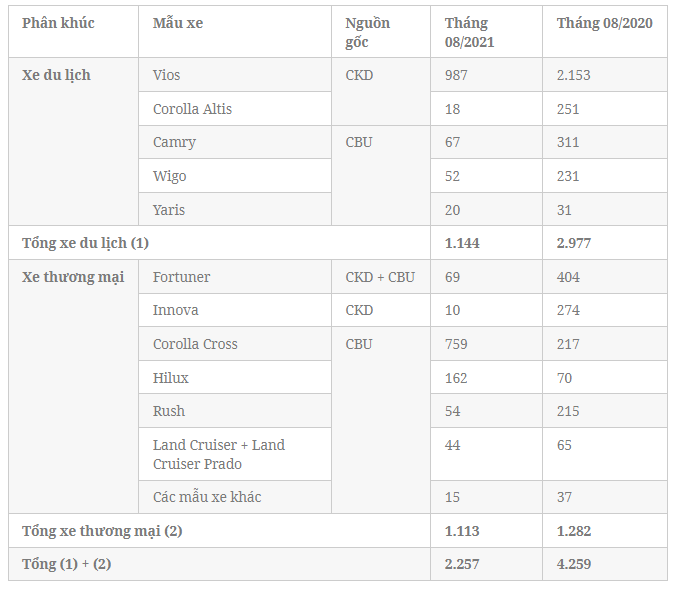The image size is (678, 592).
Task: Click Land Cruiser Prado cell
Action: pos(218,454)
